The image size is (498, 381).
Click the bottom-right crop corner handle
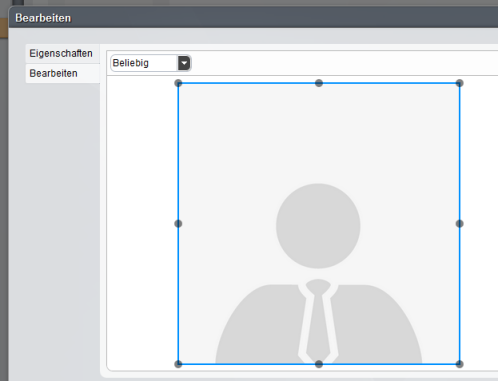pos(460,364)
